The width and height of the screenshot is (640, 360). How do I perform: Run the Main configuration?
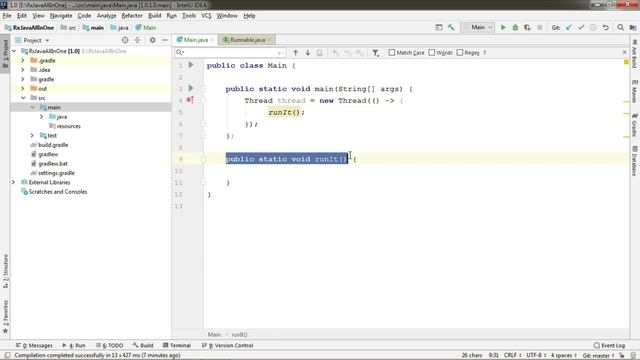(503, 27)
